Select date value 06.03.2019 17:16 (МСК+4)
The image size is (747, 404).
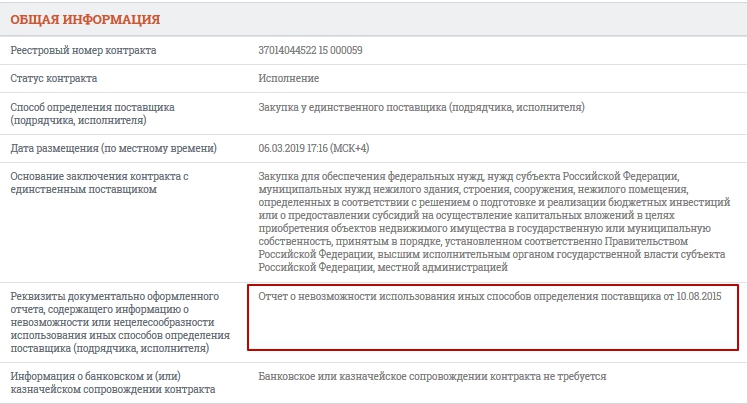pos(314,148)
